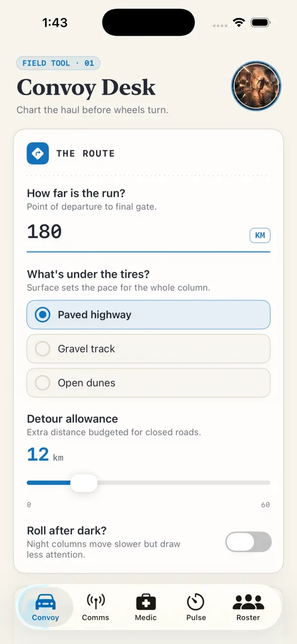Tap the KM unit badge

pos(260,235)
